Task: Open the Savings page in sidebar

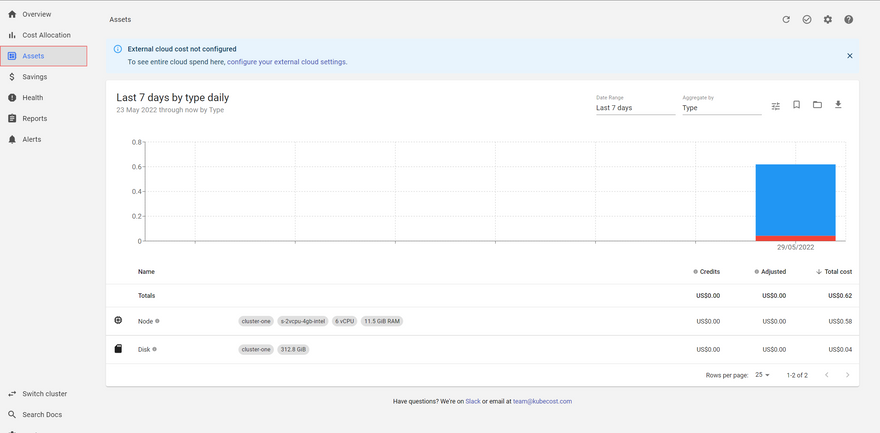Action: click(34, 77)
